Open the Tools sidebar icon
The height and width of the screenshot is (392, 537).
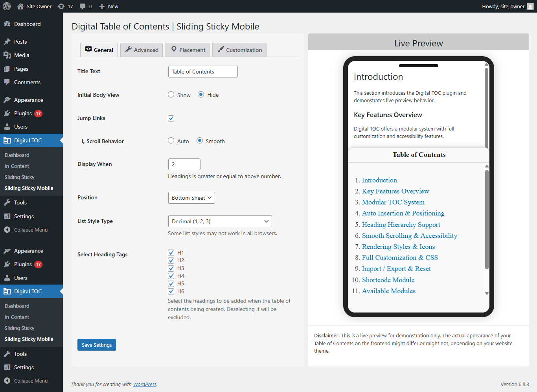pos(8,202)
